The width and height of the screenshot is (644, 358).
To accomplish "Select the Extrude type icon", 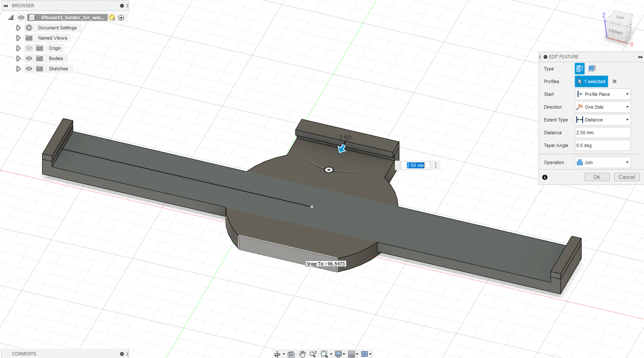I will pyautogui.click(x=579, y=69).
